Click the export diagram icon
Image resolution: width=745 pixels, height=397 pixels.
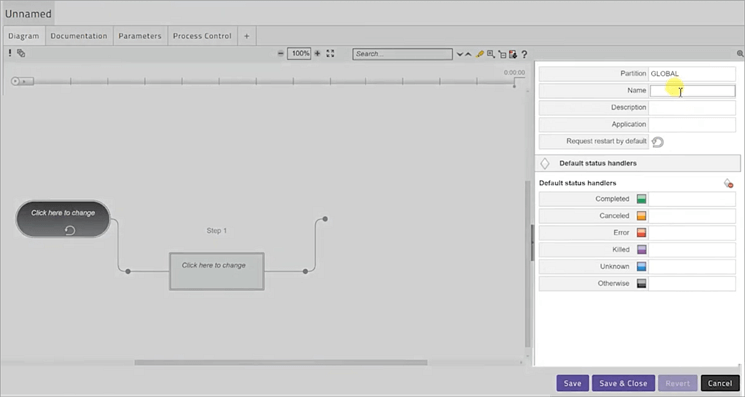coord(513,55)
